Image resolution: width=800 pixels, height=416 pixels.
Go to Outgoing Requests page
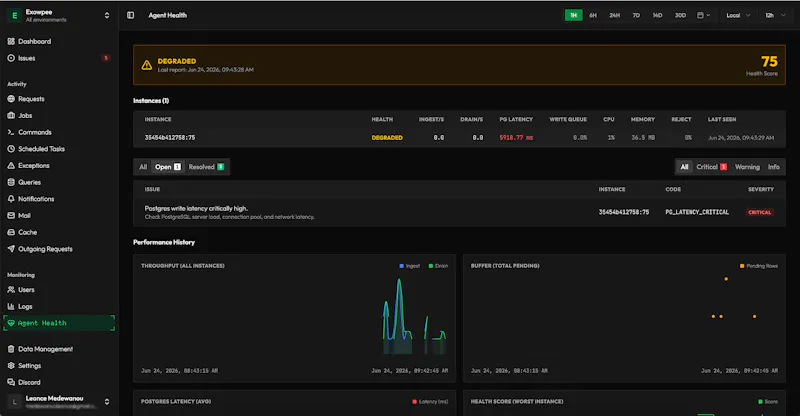[x=45, y=249]
